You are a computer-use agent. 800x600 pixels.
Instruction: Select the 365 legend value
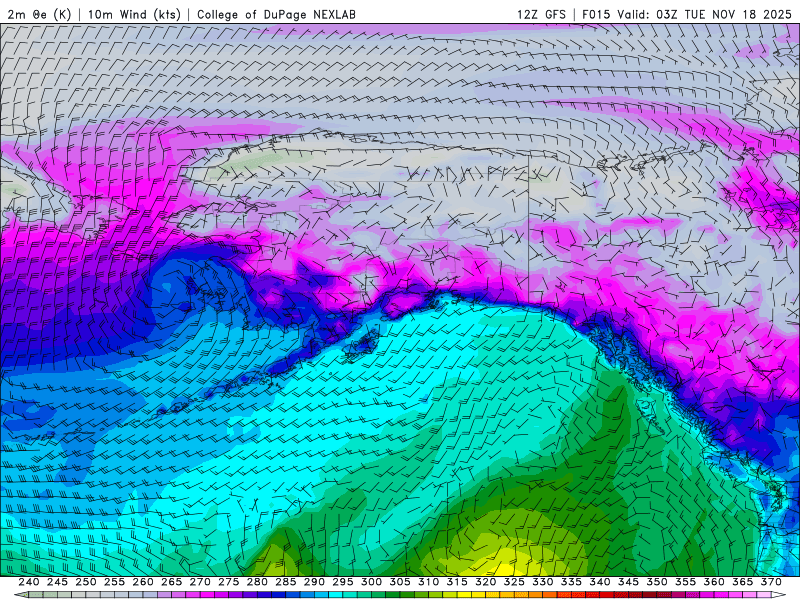click(743, 582)
